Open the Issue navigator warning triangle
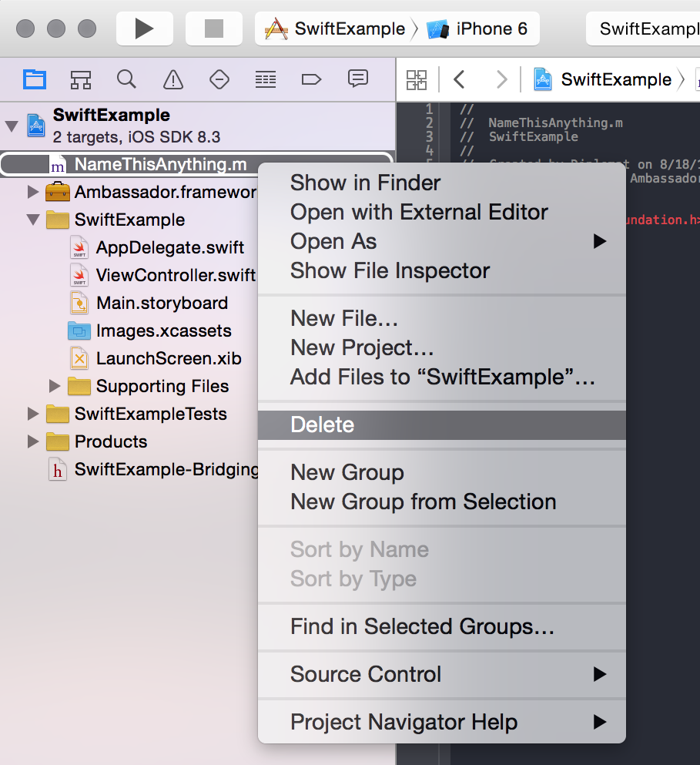Viewport: 700px width, 765px height. point(172,79)
